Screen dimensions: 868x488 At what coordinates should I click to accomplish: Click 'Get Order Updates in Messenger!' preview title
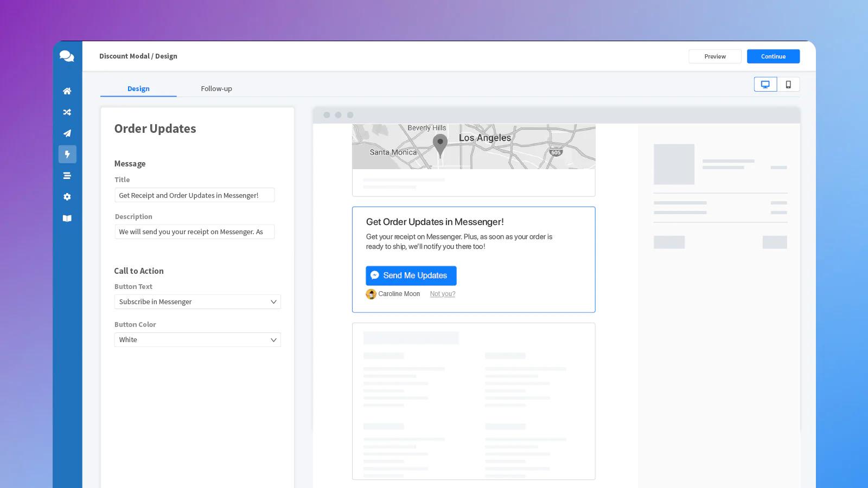tap(435, 222)
